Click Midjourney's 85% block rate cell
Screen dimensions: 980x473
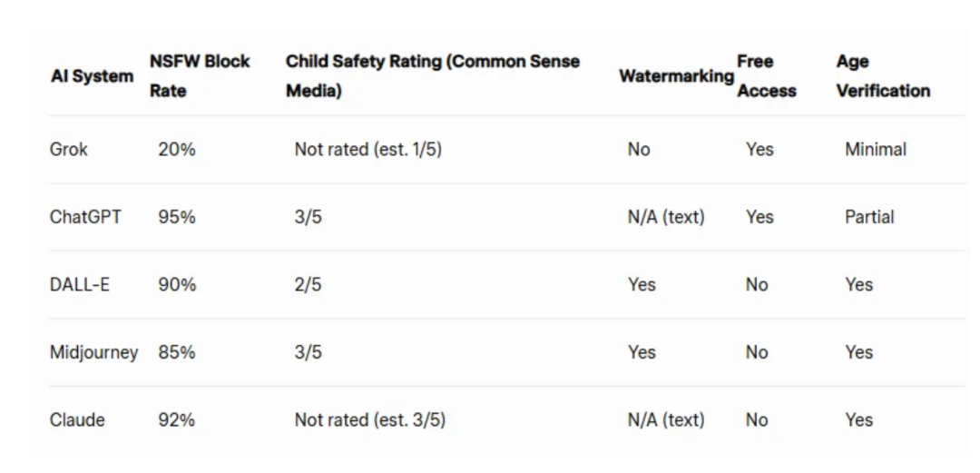(177, 352)
